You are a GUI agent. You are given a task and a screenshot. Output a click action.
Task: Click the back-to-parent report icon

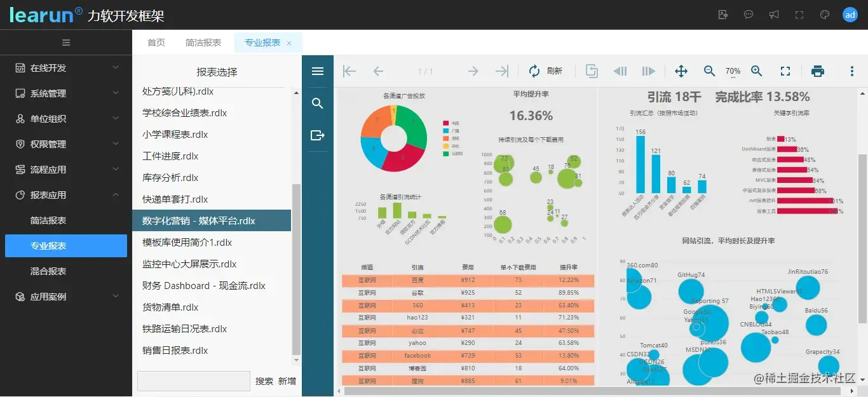point(592,71)
